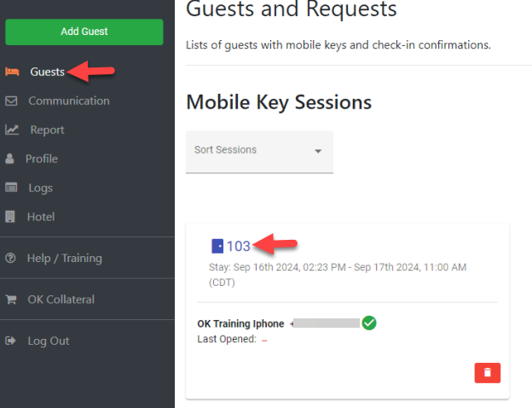Click the Hotel building icon
Viewport: 532px width, 408px height.
[x=10, y=217]
